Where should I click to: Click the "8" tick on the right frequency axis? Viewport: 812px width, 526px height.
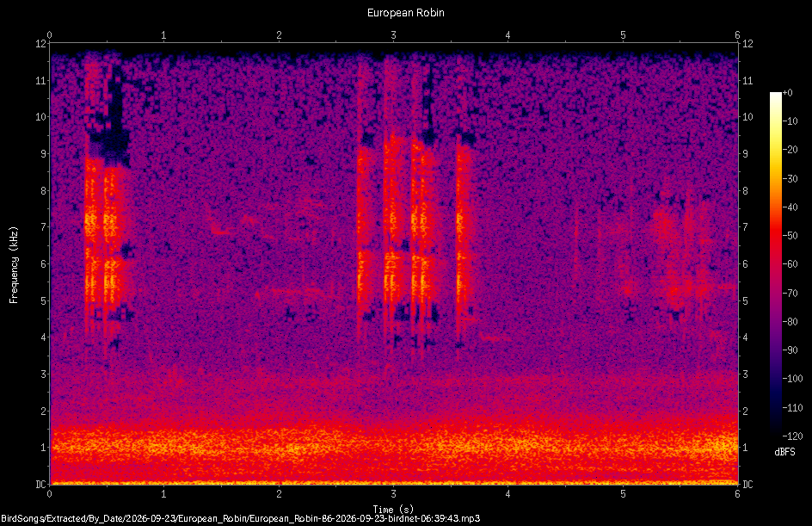pyautogui.click(x=745, y=191)
